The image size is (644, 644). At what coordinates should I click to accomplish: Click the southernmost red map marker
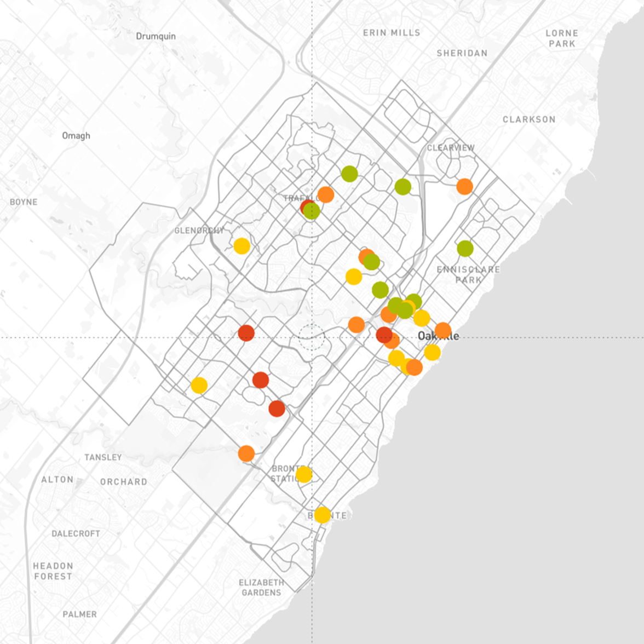coord(277,409)
